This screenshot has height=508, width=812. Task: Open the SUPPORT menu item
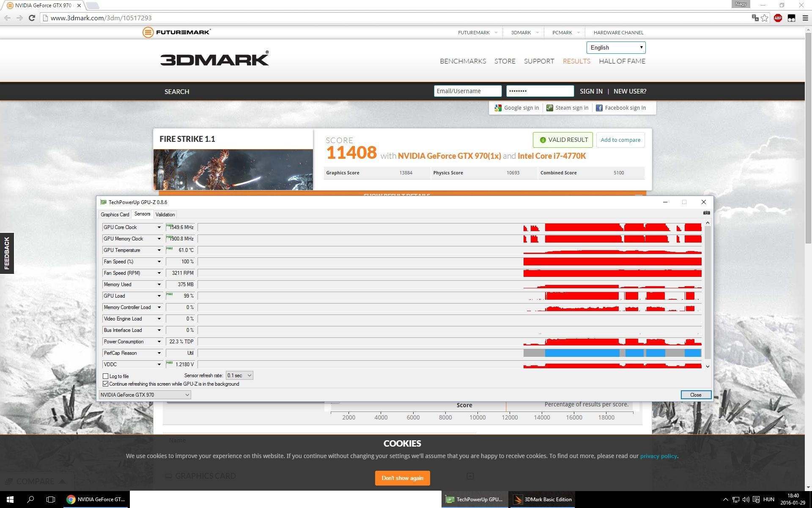pos(539,61)
